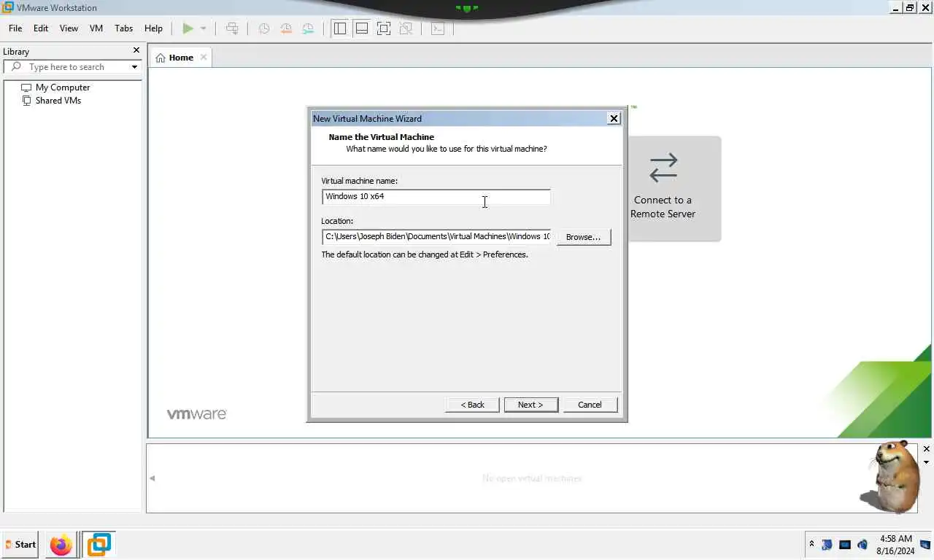This screenshot has height=560, width=934.
Task: Click the Next > button
Action: [x=530, y=405]
